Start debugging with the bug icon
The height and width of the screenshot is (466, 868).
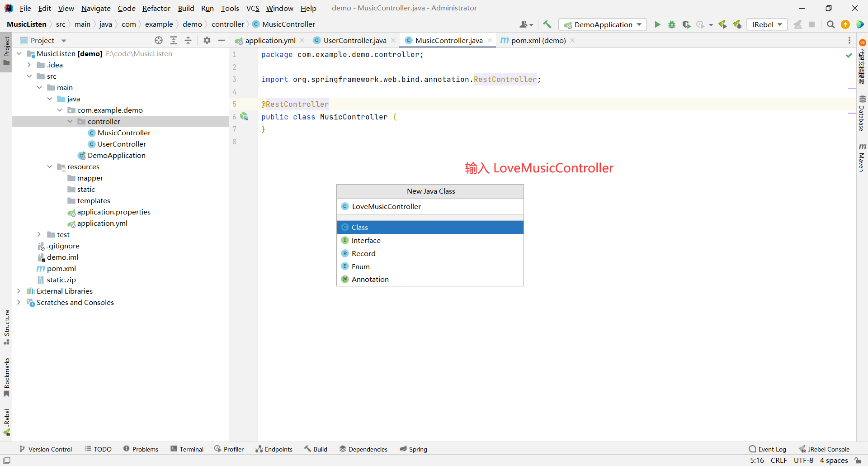pyautogui.click(x=672, y=24)
